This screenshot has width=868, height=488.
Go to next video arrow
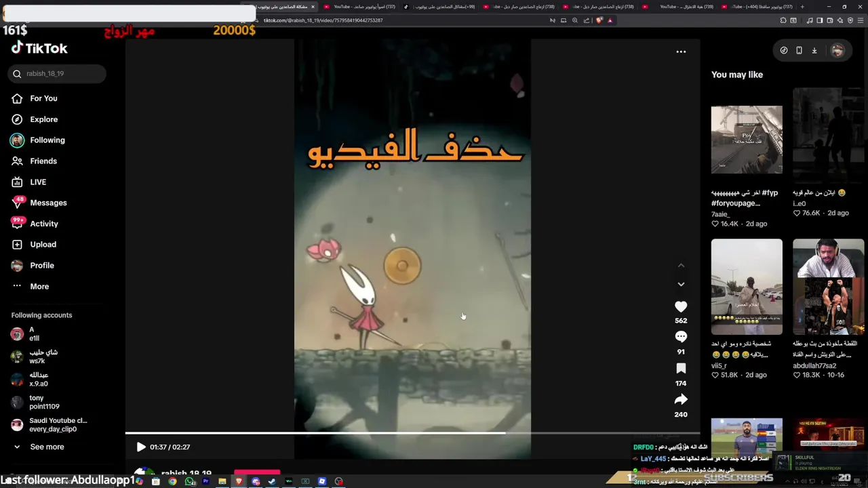click(x=681, y=284)
